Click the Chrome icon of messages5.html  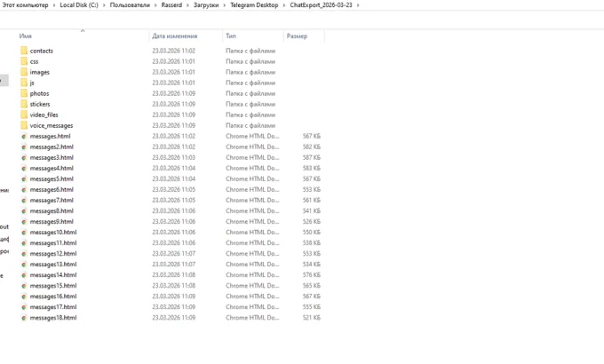coord(24,179)
